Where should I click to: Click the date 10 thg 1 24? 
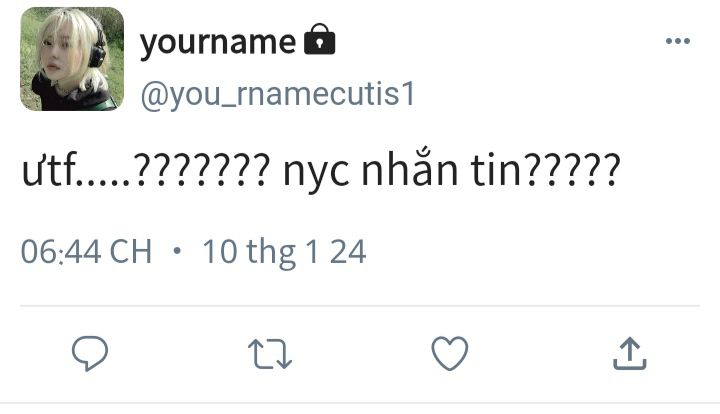(x=284, y=252)
